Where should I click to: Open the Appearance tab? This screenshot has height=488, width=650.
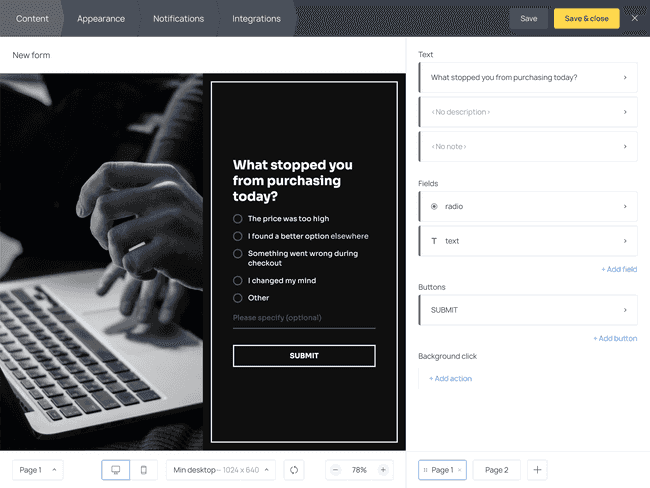coord(101,19)
